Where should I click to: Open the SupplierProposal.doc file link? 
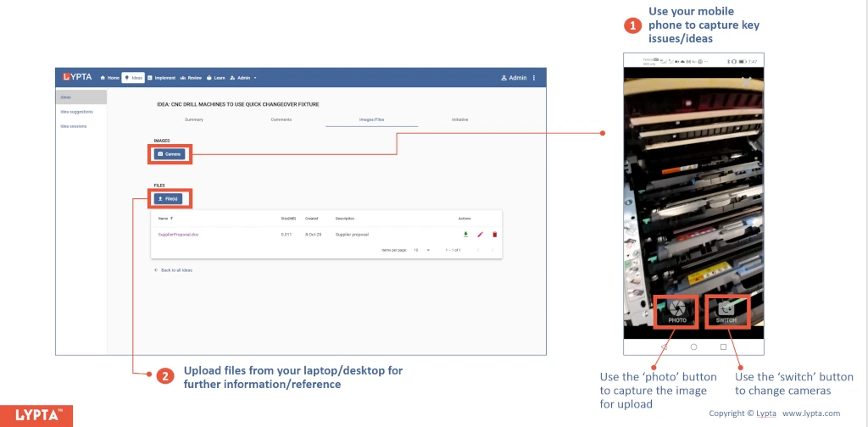tap(178, 235)
